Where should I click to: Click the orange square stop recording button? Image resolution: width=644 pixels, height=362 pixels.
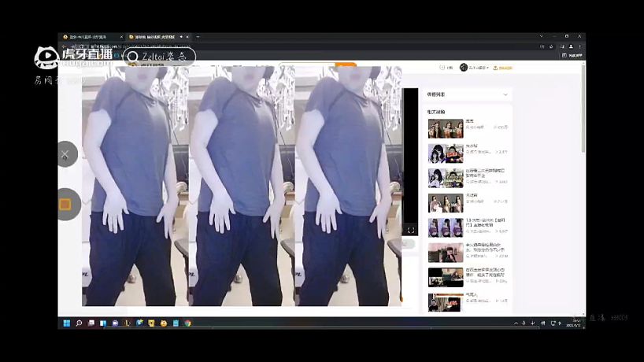65,205
